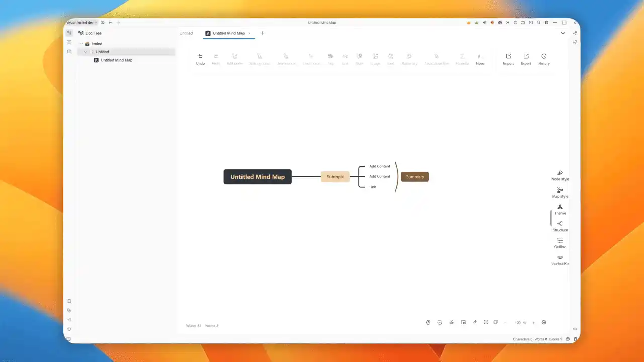Screen dimensions: 644x362
Task: Click the Image toolbar button
Action: pos(375,59)
